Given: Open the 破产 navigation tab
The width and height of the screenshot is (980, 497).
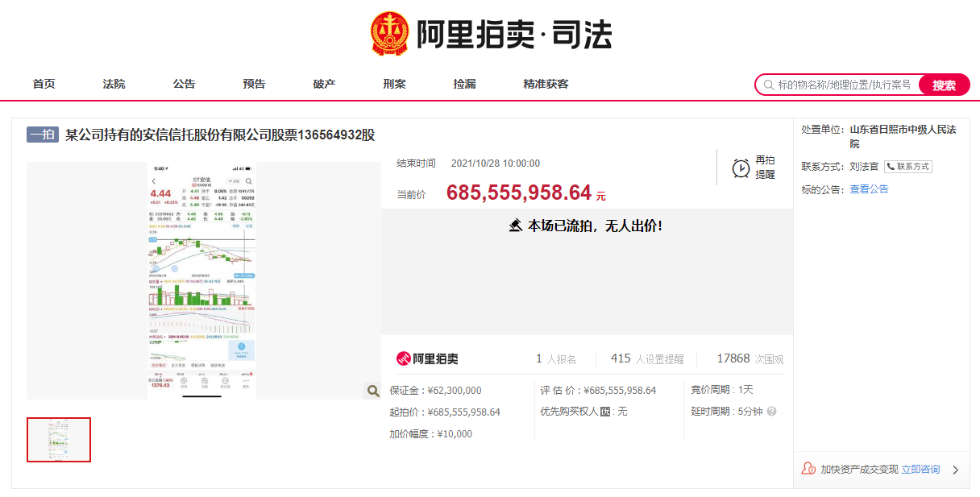Looking at the screenshot, I should pos(325,84).
